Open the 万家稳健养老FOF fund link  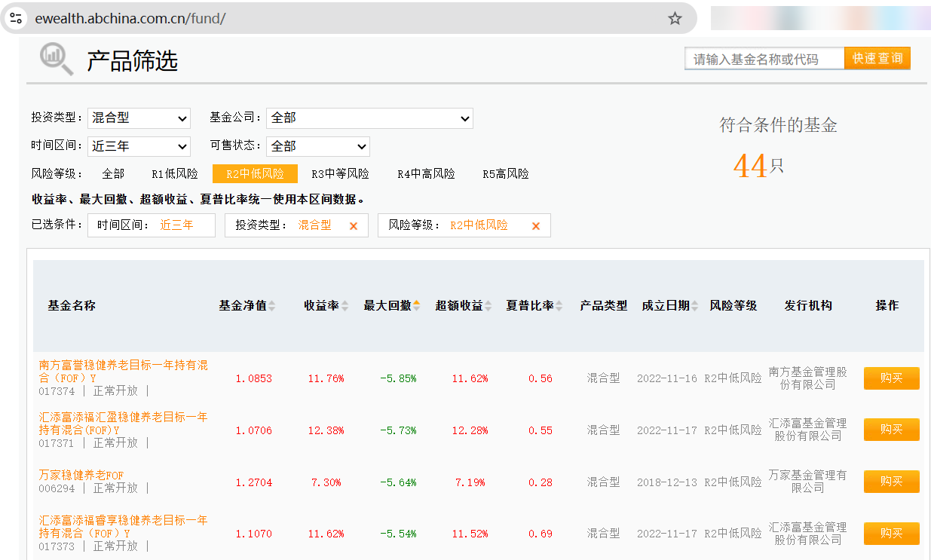click(x=81, y=475)
